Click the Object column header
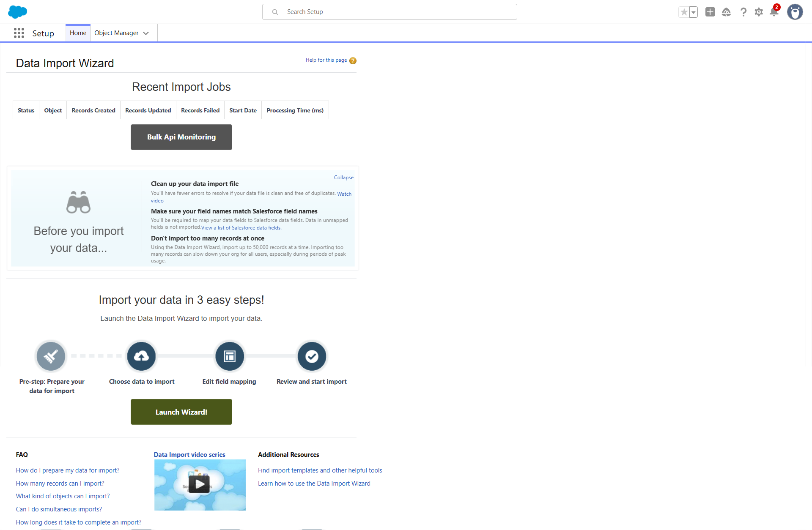812x530 pixels. (x=53, y=110)
